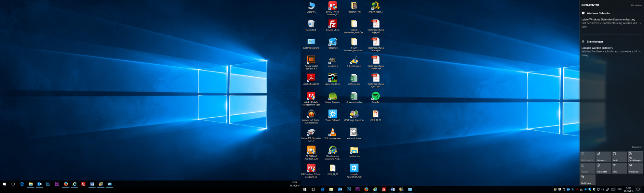Screen dimensions: 644x193
Task: Select the Adobe Update Management Tool shortcut
Action: [x=311, y=99]
